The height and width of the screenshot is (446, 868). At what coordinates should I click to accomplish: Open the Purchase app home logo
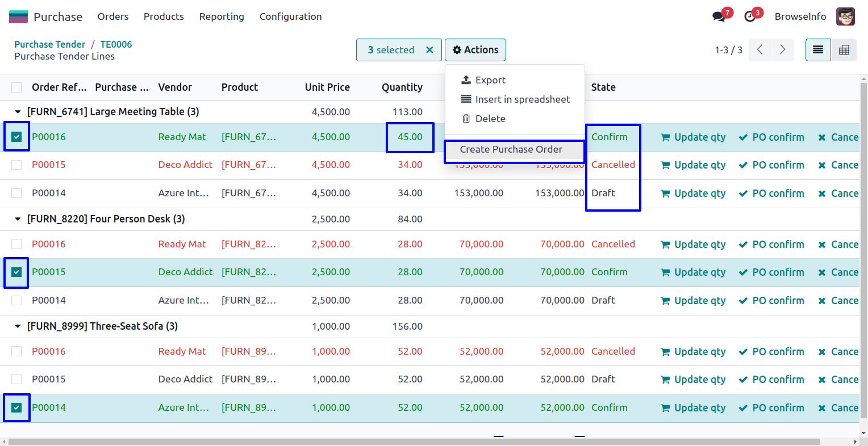click(x=18, y=16)
